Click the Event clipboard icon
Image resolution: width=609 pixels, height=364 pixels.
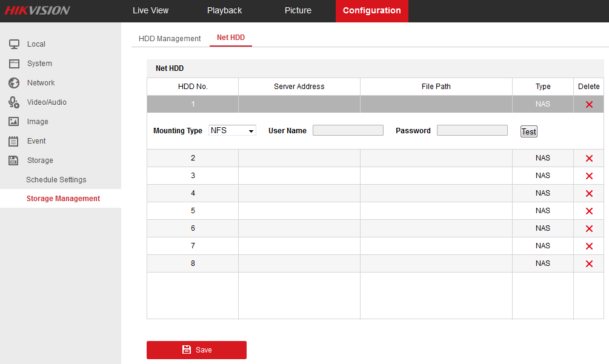14,141
